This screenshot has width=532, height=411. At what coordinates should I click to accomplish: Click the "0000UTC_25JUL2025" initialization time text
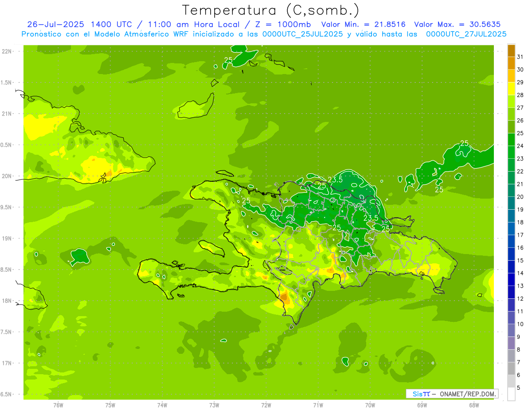[303, 34]
